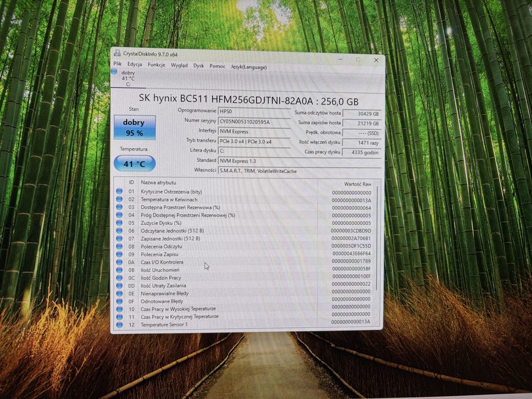This screenshot has width=532, height=399.
Task: Click status icon for Ilość Uruchomień row
Action: (x=119, y=270)
